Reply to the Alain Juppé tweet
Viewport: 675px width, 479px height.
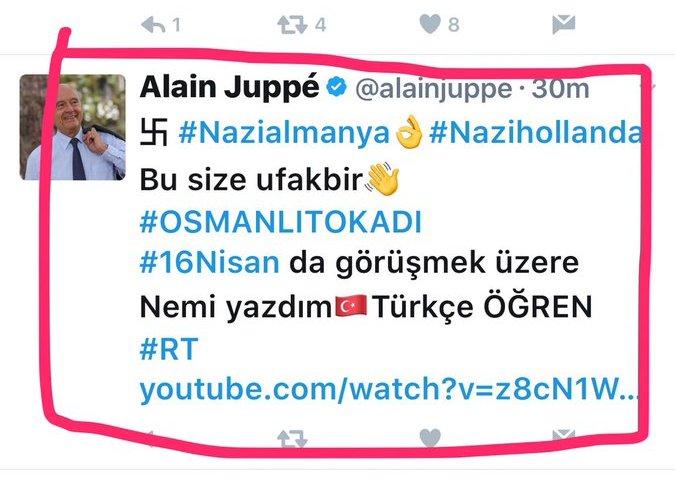pos(150,437)
